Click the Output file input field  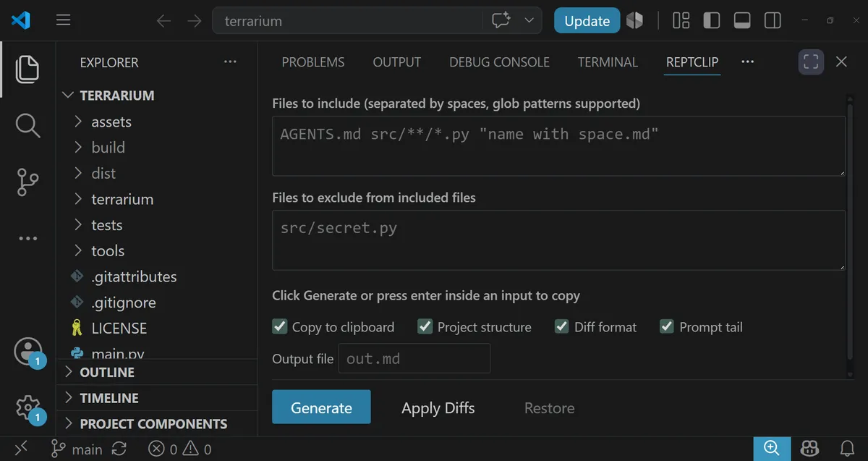click(x=414, y=358)
